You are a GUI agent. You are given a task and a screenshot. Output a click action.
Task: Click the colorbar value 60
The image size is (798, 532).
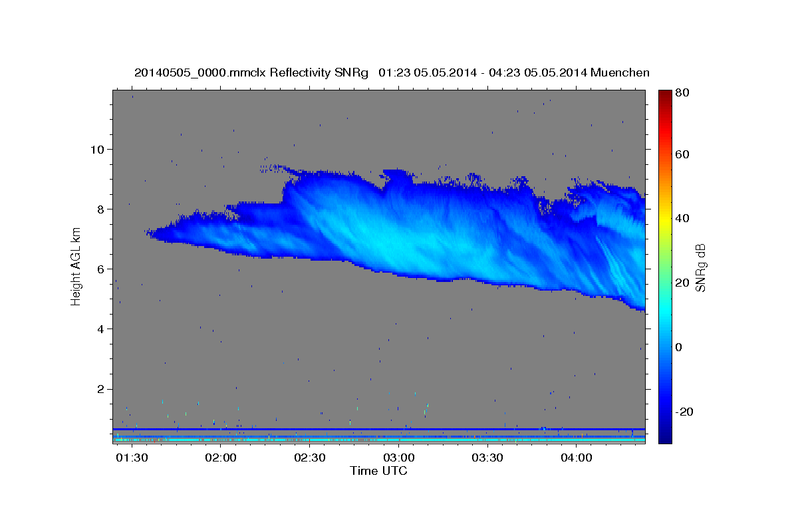click(683, 154)
